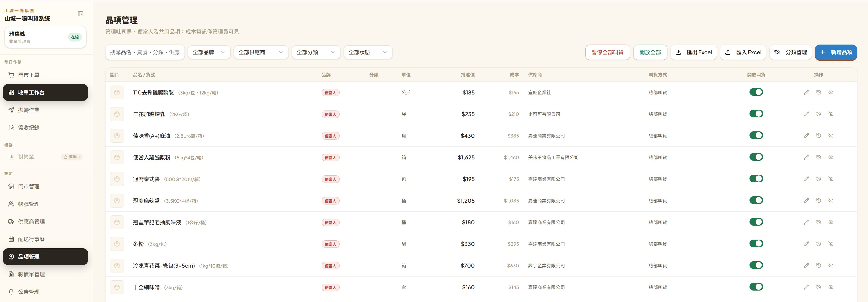Edit the 冠廚泰式醬 item
868x302 pixels.
(x=806, y=179)
